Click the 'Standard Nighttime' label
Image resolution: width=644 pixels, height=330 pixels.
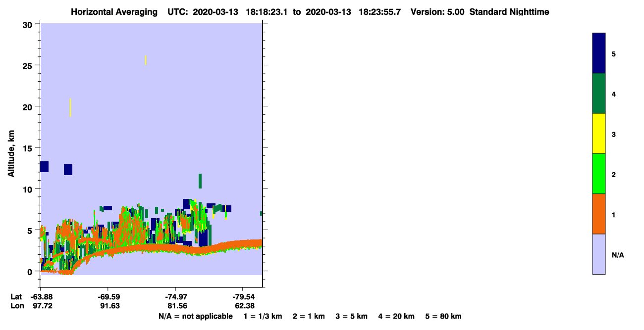509,12
